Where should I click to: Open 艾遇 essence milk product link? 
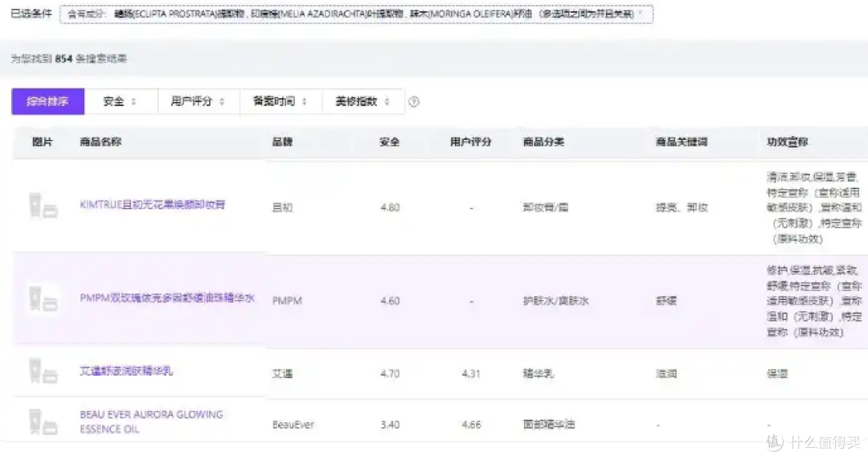coord(126,371)
